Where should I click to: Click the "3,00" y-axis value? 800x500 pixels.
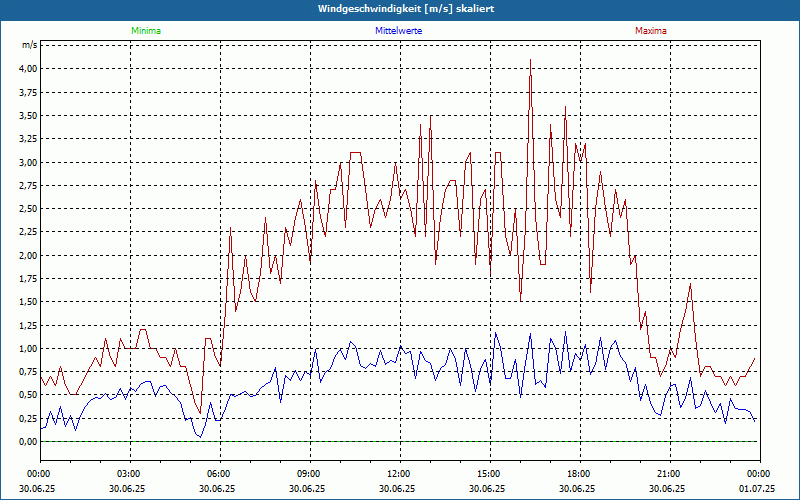(x=28, y=162)
